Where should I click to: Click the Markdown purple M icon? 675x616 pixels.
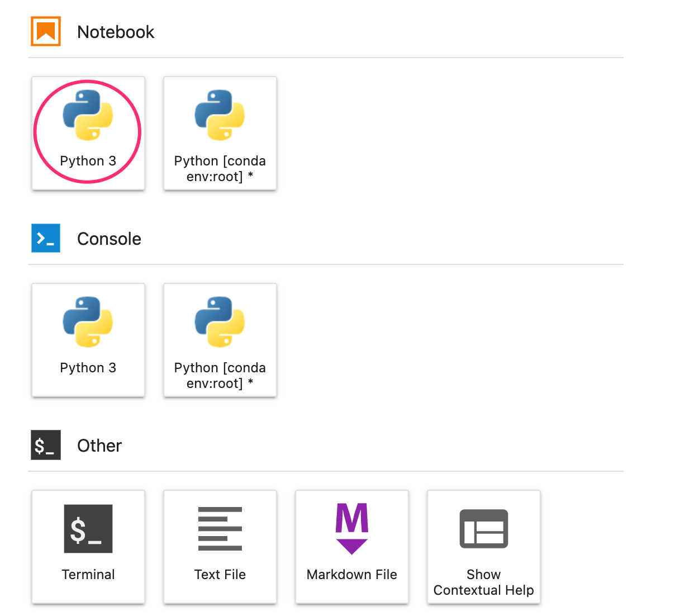tap(351, 528)
